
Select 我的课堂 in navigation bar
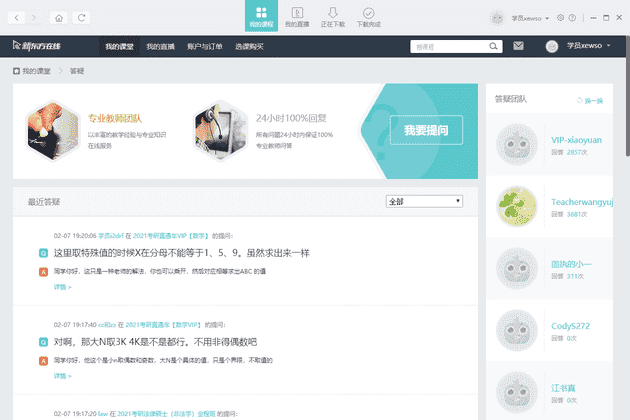(119, 47)
